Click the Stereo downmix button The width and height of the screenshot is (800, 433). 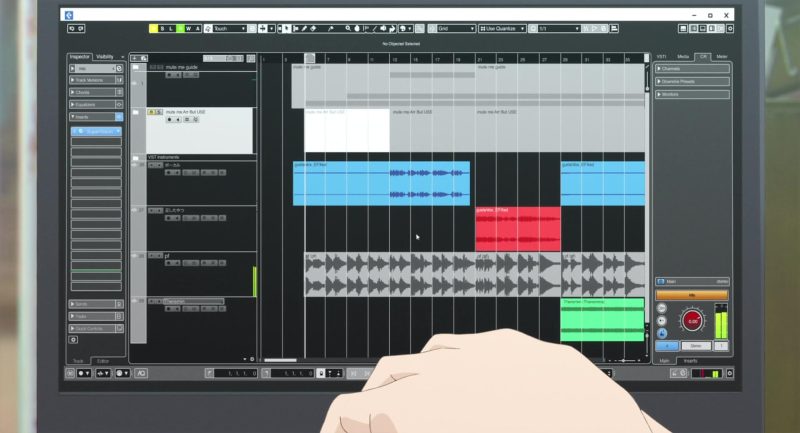[x=696, y=346]
